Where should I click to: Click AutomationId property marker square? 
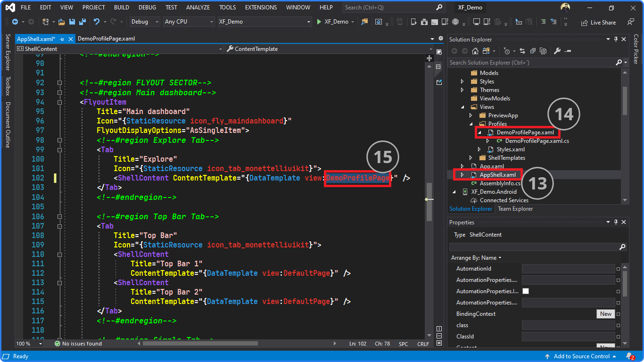click(618, 269)
